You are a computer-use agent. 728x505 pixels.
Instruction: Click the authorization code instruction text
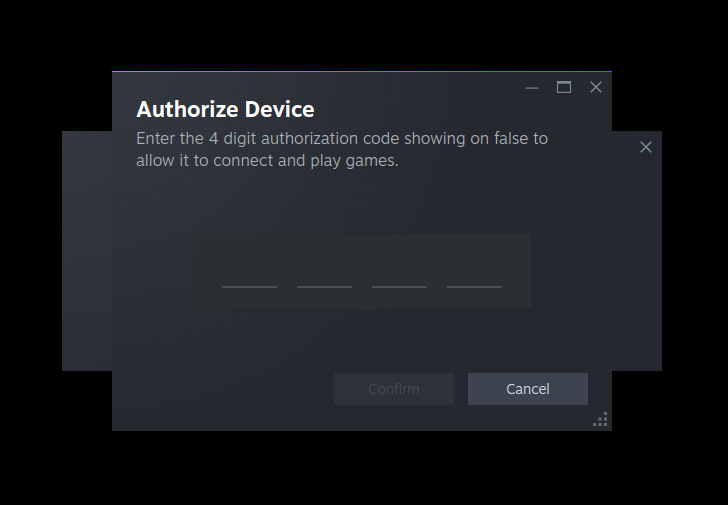click(x=342, y=149)
